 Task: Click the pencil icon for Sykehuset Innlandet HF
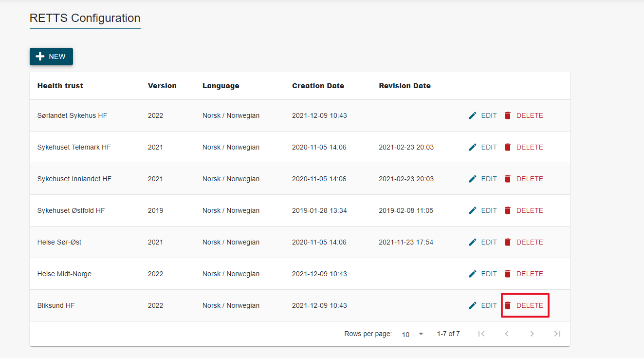[x=473, y=179]
